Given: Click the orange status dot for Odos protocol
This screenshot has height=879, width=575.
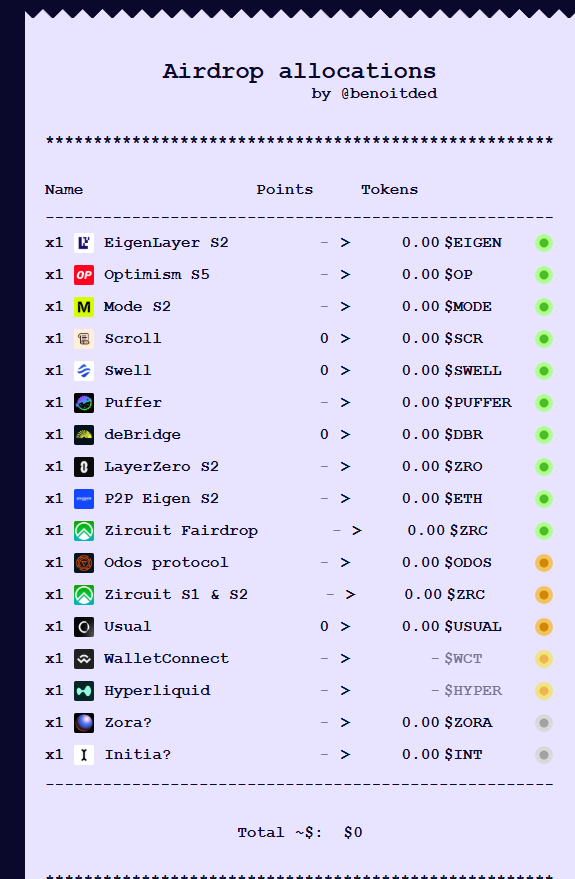Looking at the screenshot, I should click(x=544, y=563).
